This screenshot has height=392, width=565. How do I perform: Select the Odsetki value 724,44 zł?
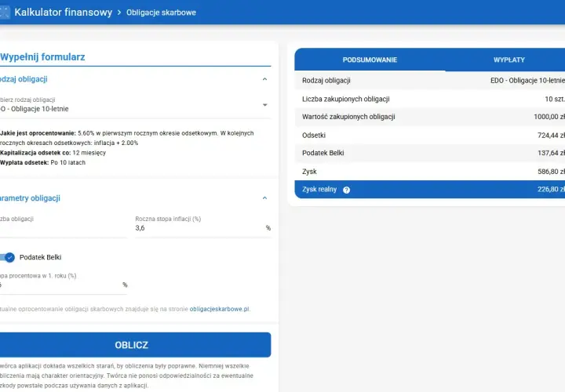tap(551, 136)
